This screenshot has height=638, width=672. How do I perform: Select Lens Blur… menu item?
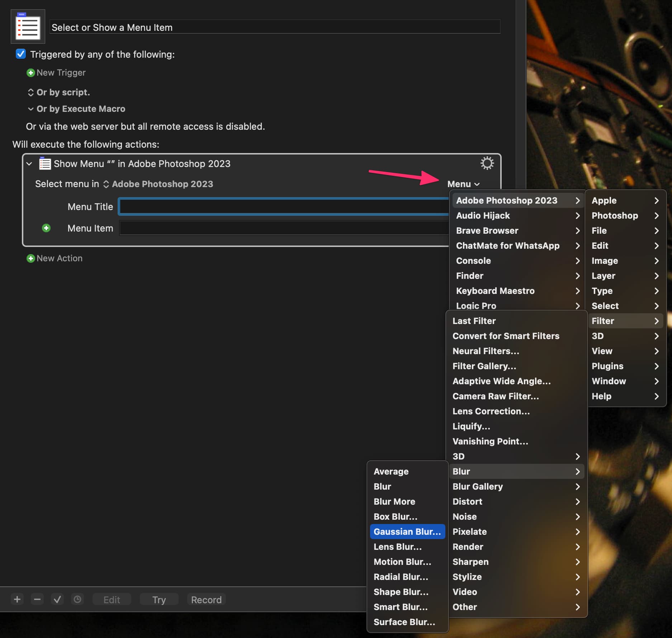pyautogui.click(x=407, y=547)
